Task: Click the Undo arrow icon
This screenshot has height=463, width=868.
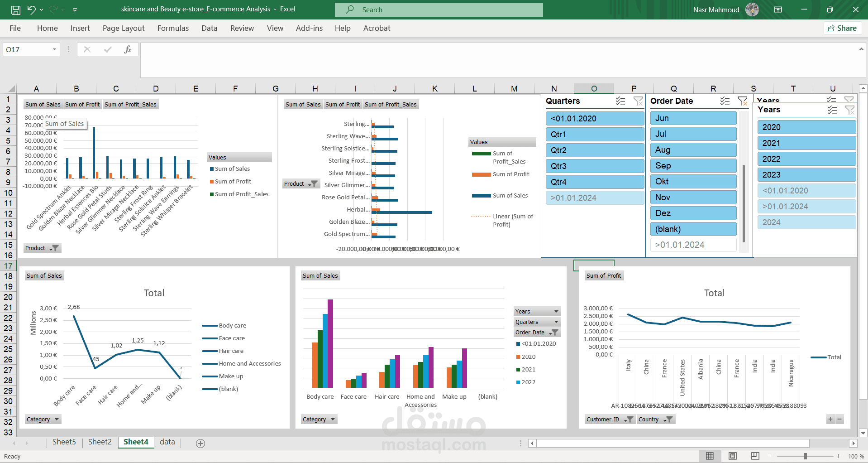Action: 31,10
